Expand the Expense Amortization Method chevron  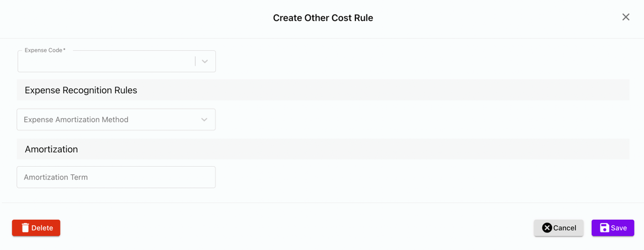tap(204, 120)
